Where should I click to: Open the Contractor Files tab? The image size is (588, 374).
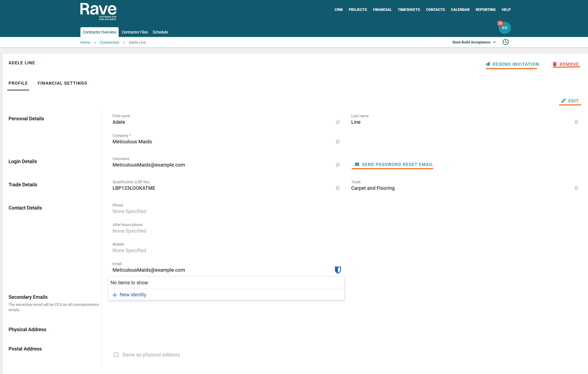tap(135, 32)
